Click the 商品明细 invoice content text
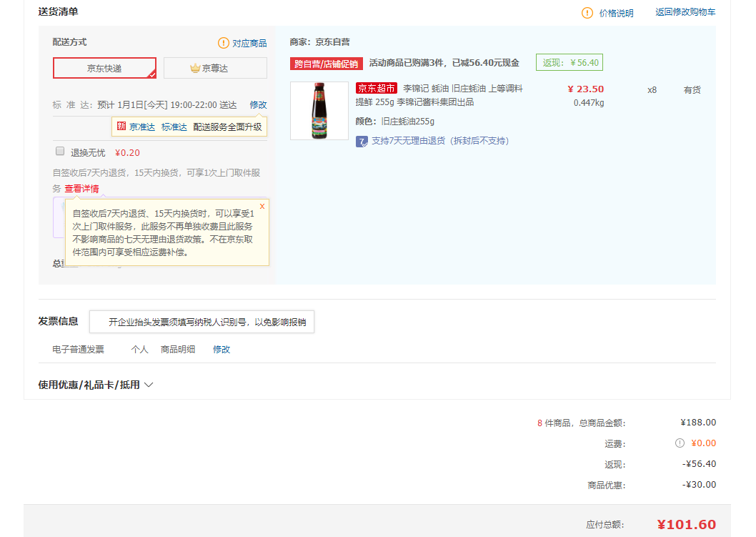Image resolution: width=756 pixels, height=537 pixels. 178,350
